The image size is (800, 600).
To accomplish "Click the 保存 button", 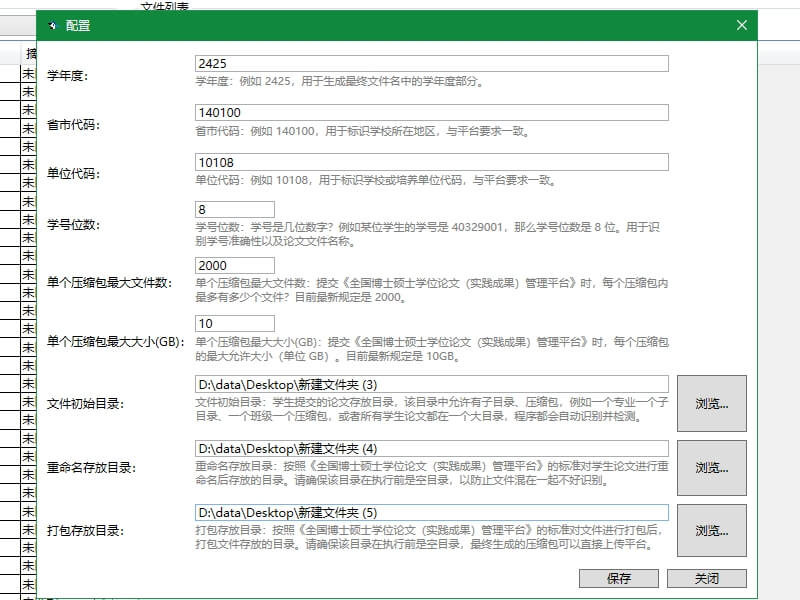I will pyautogui.click(x=617, y=578).
